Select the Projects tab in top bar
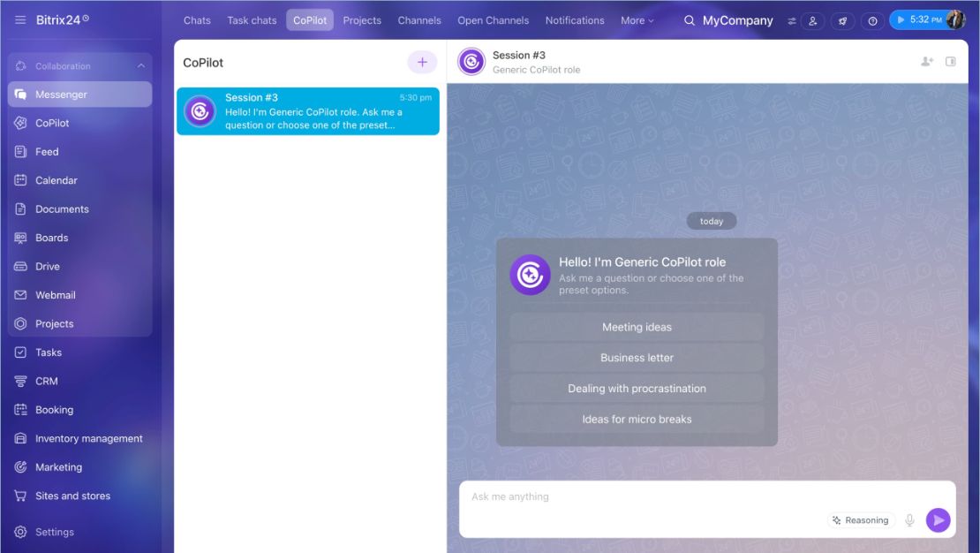This screenshot has width=980, height=553. pyautogui.click(x=362, y=20)
